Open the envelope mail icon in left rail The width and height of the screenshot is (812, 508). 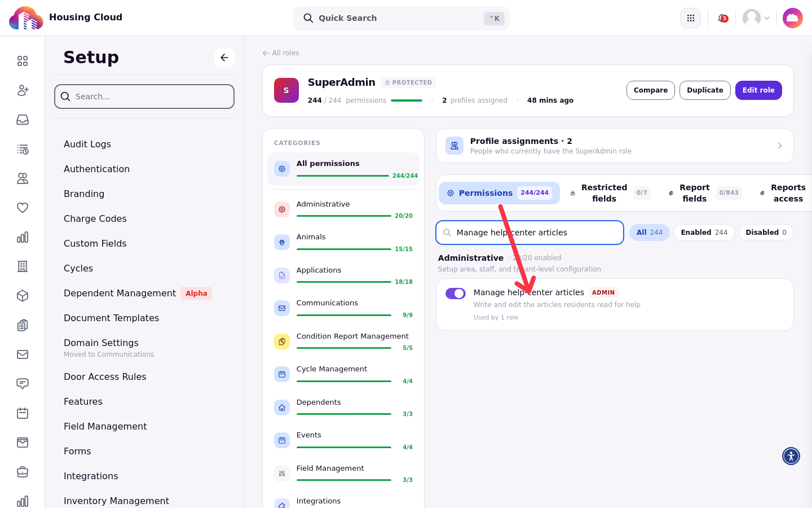(23, 354)
